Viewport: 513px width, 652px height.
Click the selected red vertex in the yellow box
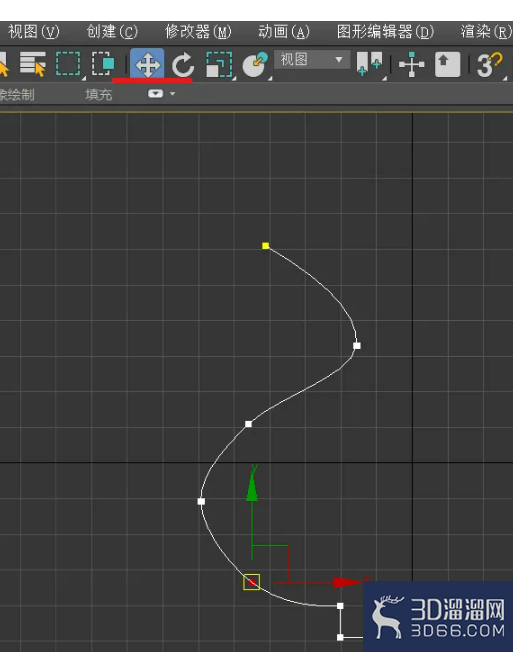click(252, 582)
